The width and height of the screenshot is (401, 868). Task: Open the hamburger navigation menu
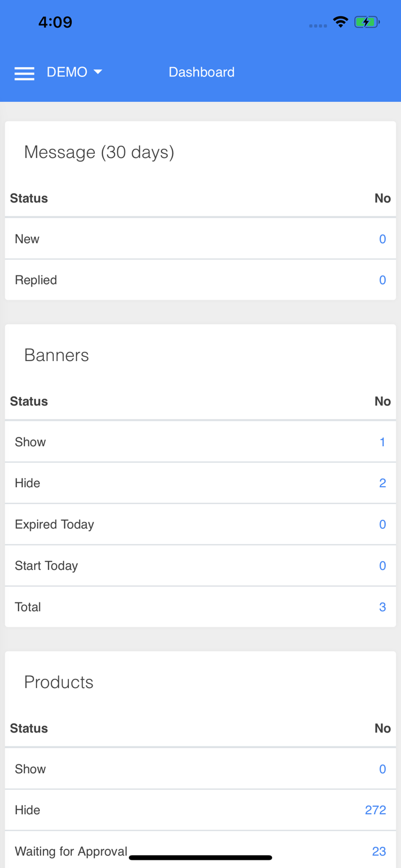24,73
